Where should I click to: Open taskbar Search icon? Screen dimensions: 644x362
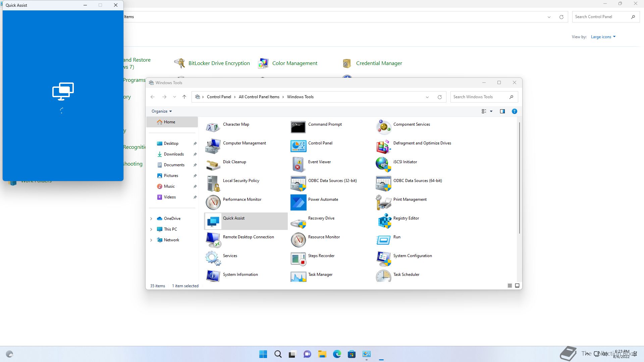click(x=278, y=354)
